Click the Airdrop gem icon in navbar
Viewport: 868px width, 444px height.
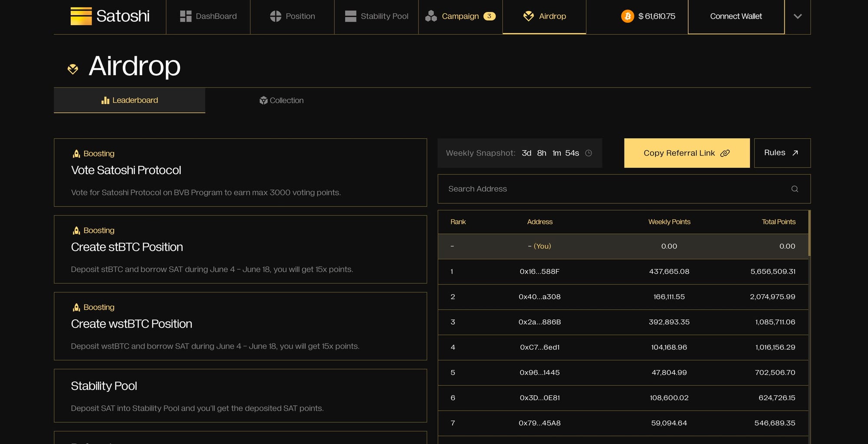click(x=529, y=16)
